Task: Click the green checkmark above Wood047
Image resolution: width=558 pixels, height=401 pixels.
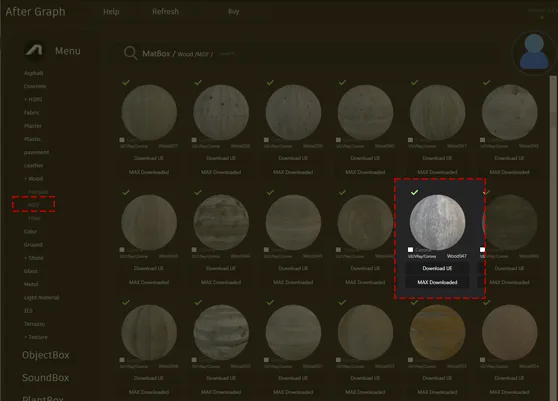Action: coord(414,192)
